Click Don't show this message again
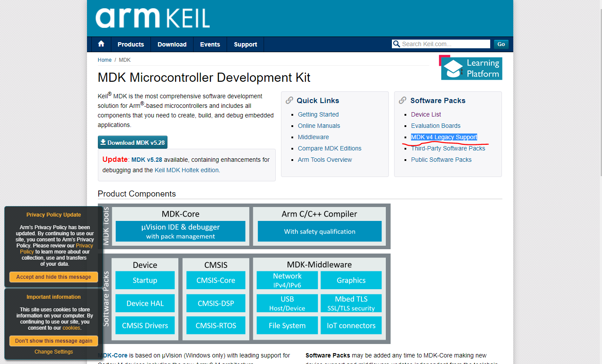Image resolution: width=602 pixels, height=364 pixels. click(x=54, y=341)
